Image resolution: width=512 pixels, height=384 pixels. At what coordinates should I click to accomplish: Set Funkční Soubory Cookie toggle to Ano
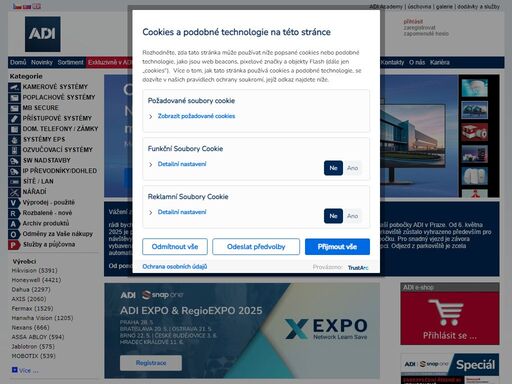[x=352, y=168]
